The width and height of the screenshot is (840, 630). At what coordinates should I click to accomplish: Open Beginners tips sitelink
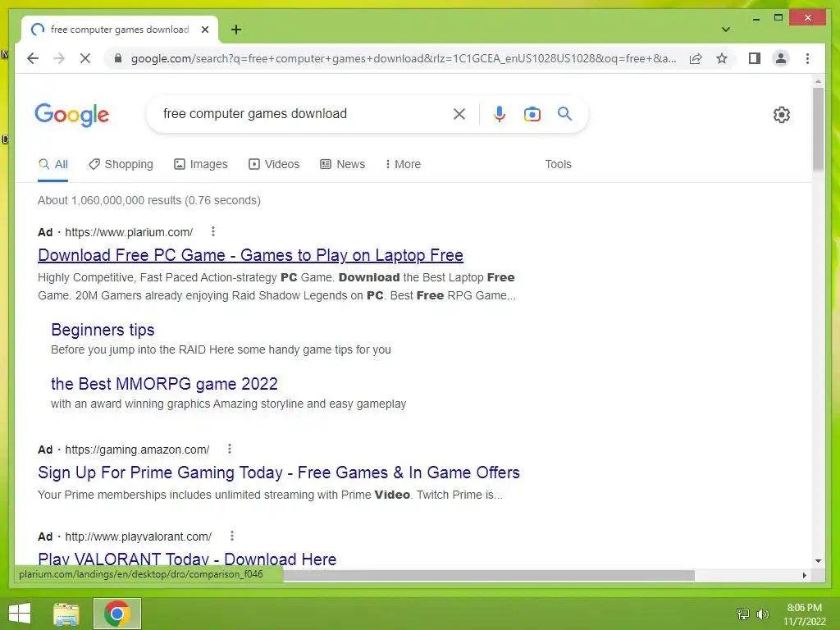tap(103, 330)
